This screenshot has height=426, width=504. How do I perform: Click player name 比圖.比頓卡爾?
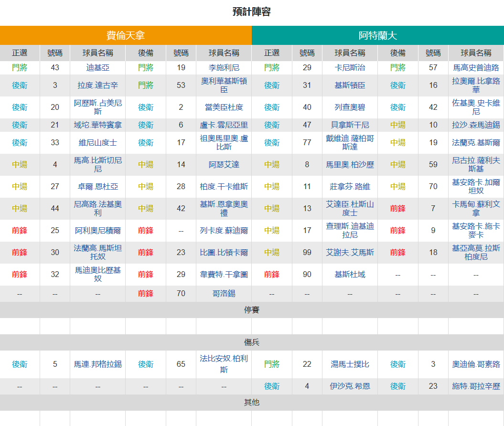coord(224,253)
